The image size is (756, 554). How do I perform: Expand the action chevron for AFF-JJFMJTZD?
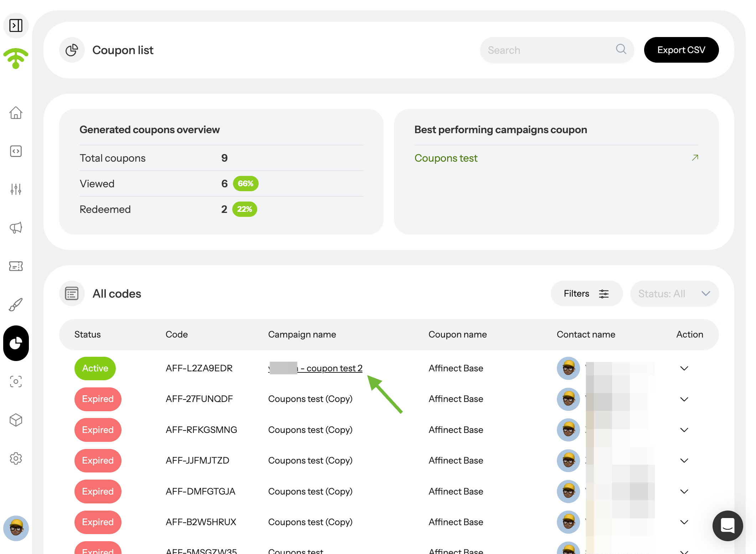684,461
